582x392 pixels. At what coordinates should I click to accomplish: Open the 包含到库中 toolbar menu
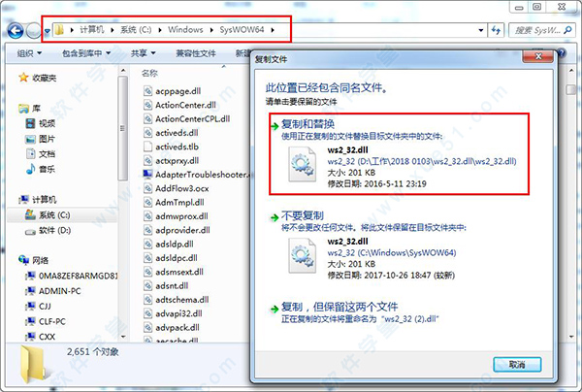[86, 53]
